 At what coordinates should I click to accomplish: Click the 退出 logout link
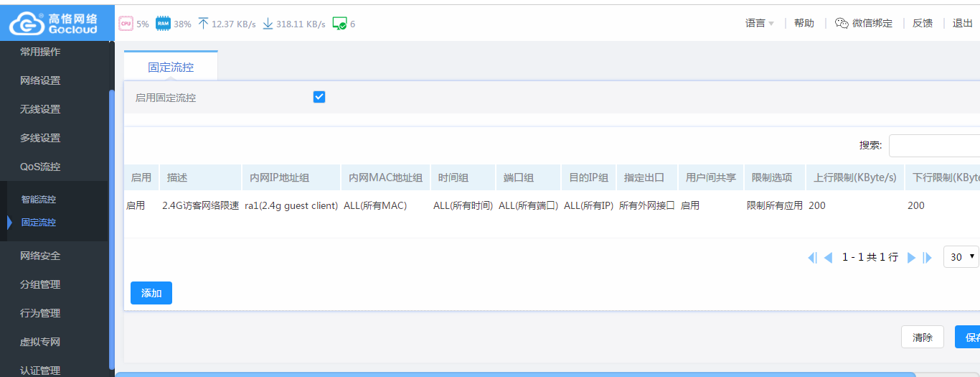point(962,23)
